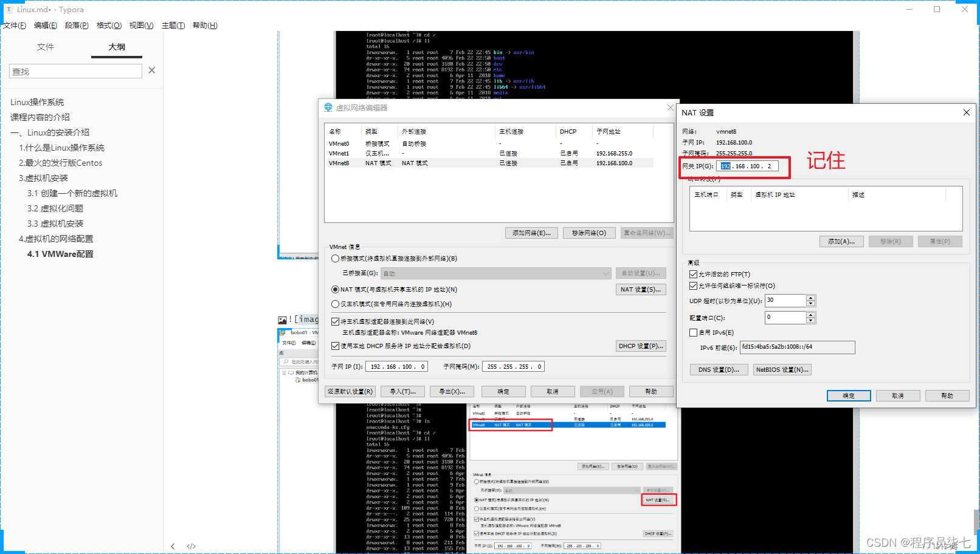Open source code mode via </> icon
Screen dimensions: 980x554
191,546
